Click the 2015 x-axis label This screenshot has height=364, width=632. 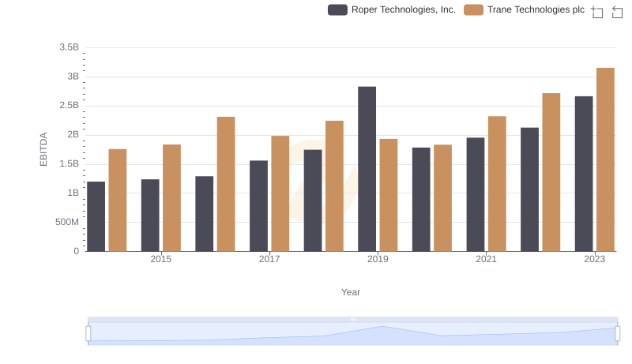[x=161, y=259]
